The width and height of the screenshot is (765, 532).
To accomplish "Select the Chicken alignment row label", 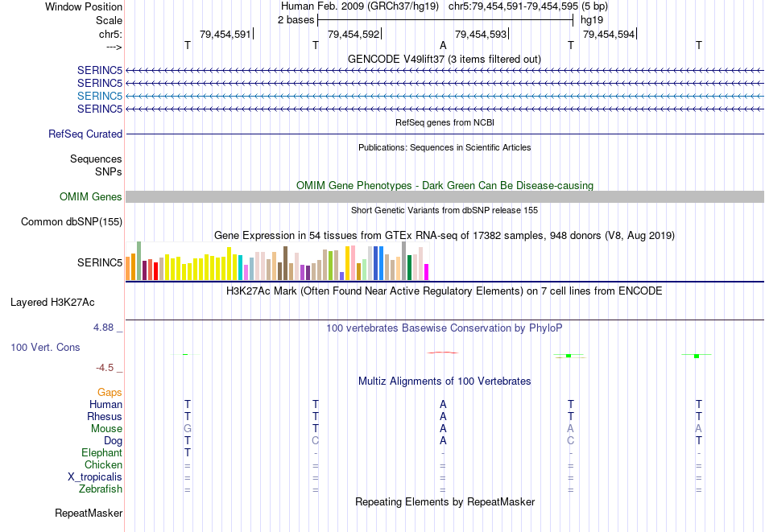I will [103, 464].
